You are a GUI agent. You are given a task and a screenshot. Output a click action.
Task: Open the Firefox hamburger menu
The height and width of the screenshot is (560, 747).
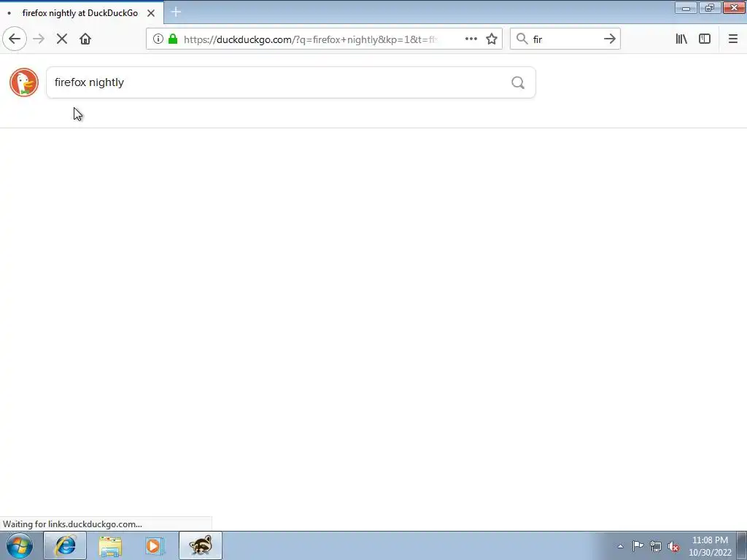[733, 39]
